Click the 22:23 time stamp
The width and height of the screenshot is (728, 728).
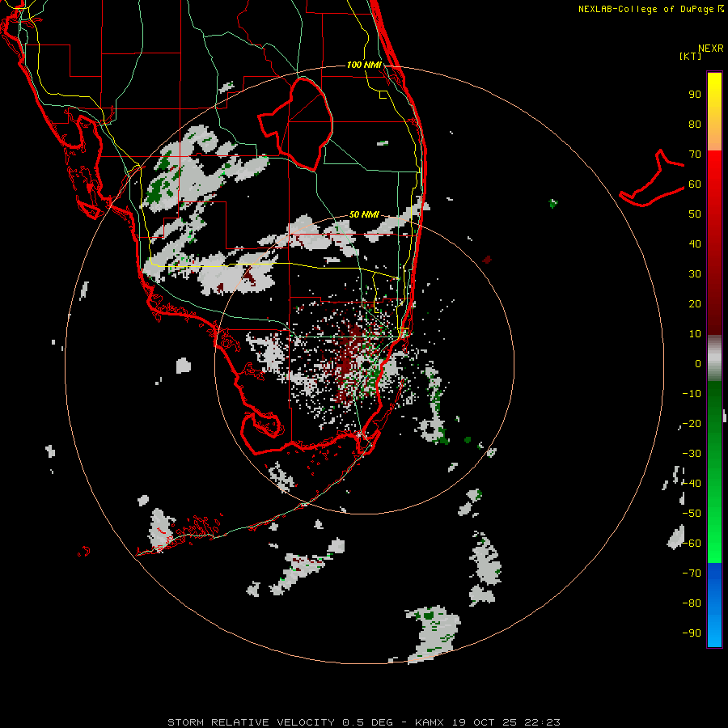click(x=542, y=722)
